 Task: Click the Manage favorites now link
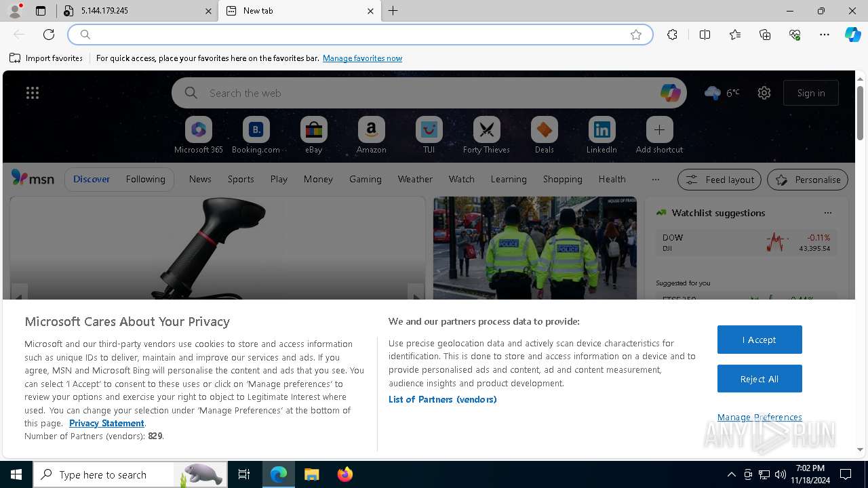click(362, 58)
